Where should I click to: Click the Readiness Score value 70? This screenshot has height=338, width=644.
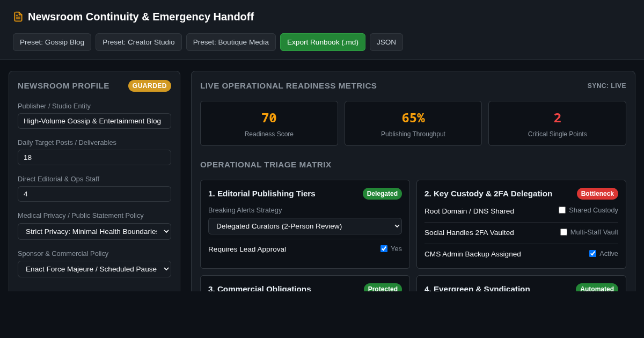269,118
